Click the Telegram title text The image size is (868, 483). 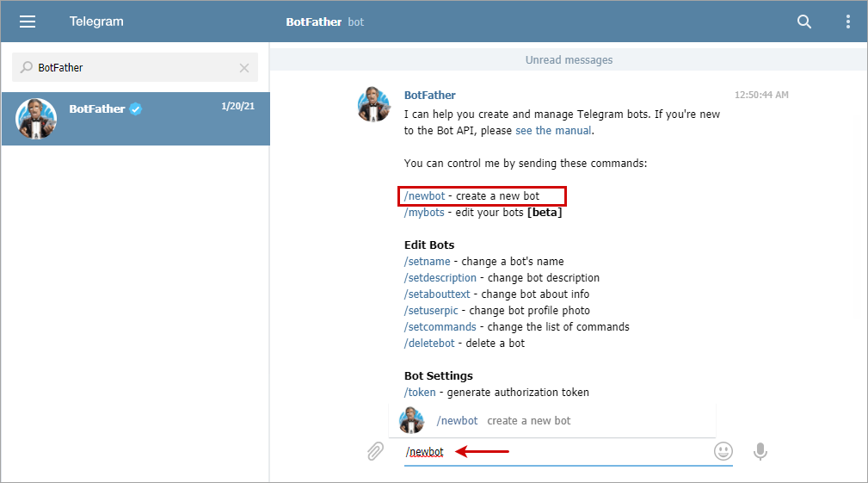point(96,22)
